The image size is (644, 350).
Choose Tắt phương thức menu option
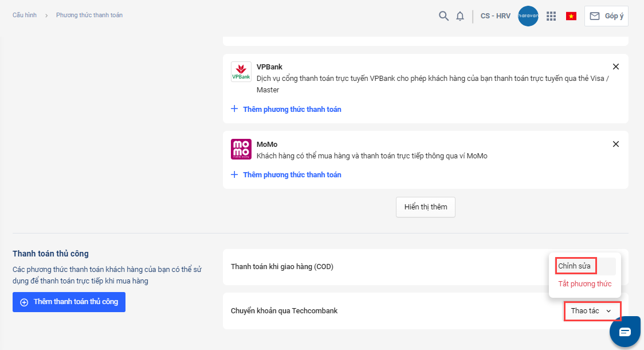pyautogui.click(x=584, y=284)
